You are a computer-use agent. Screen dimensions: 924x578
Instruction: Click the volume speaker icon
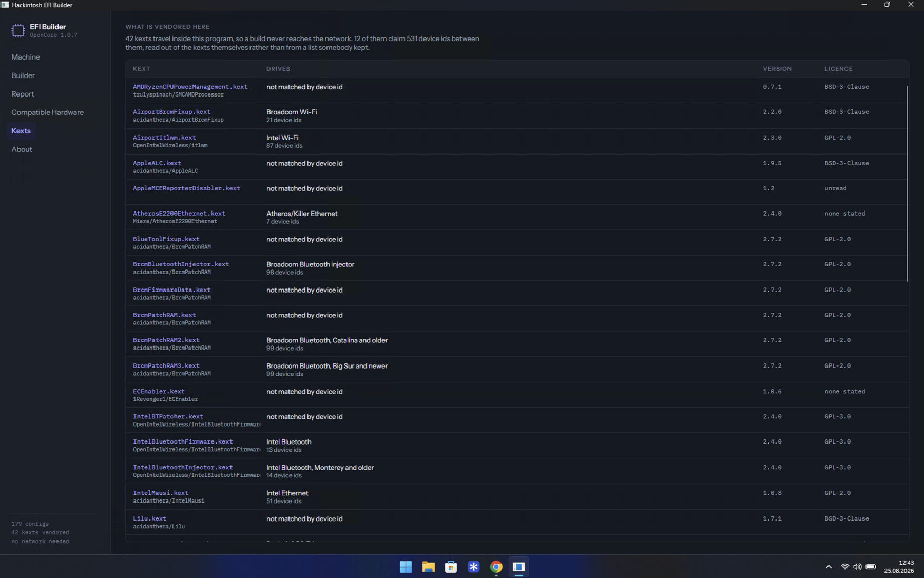pyautogui.click(x=857, y=567)
